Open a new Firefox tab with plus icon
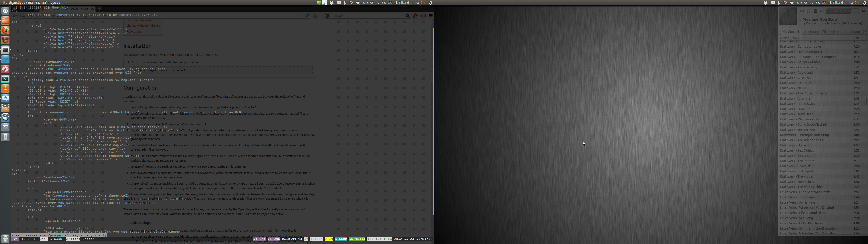The image size is (868, 244). (99, 9)
